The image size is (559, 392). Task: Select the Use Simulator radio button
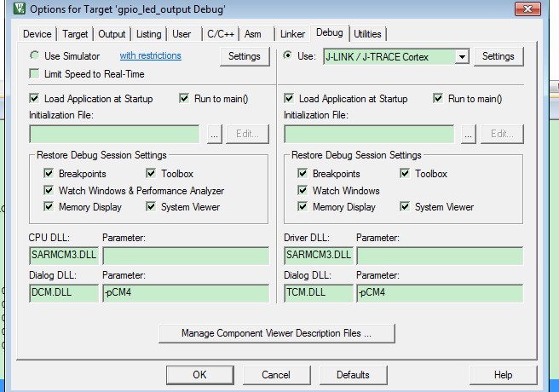pyautogui.click(x=35, y=55)
